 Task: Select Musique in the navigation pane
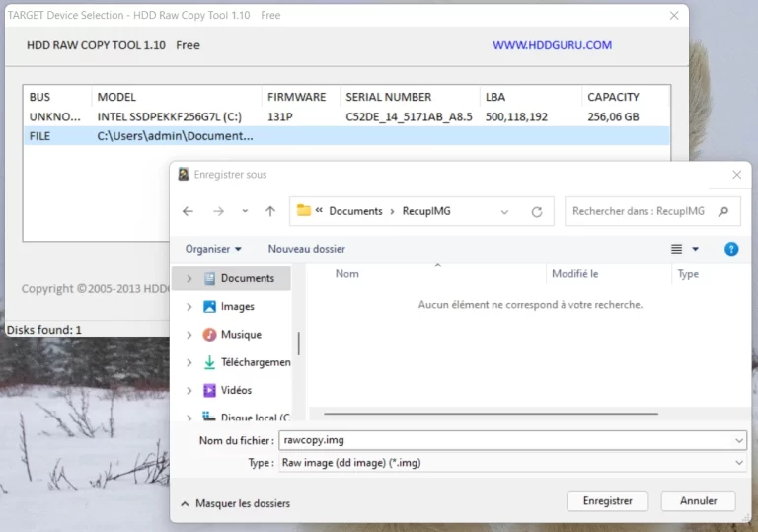click(x=241, y=335)
